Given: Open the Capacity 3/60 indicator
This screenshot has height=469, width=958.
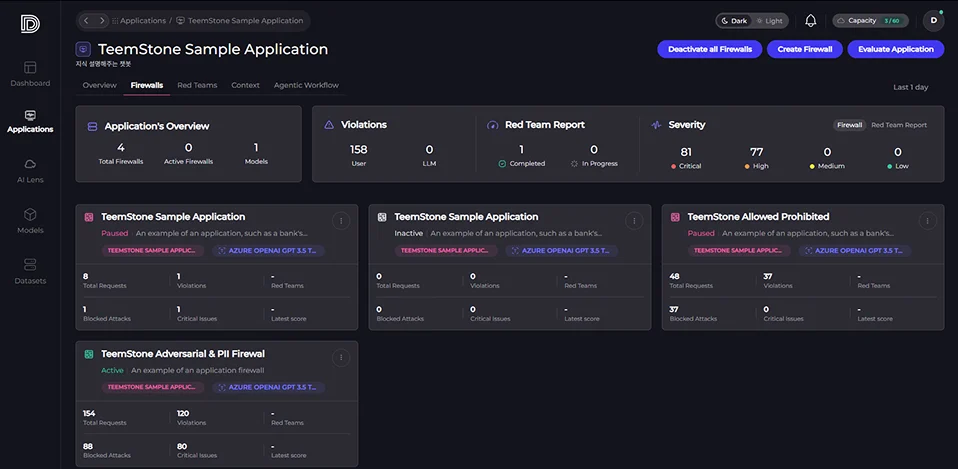Looking at the screenshot, I should (870, 21).
